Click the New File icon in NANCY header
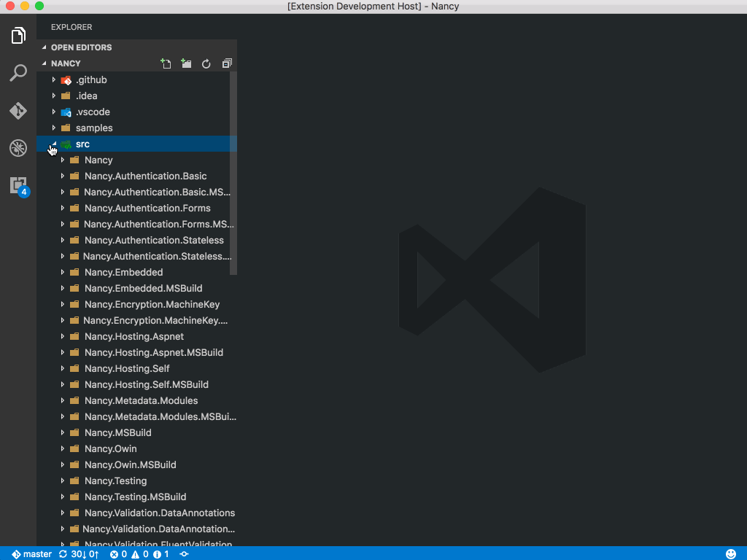The width and height of the screenshot is (747, 560). pos(166,63)
